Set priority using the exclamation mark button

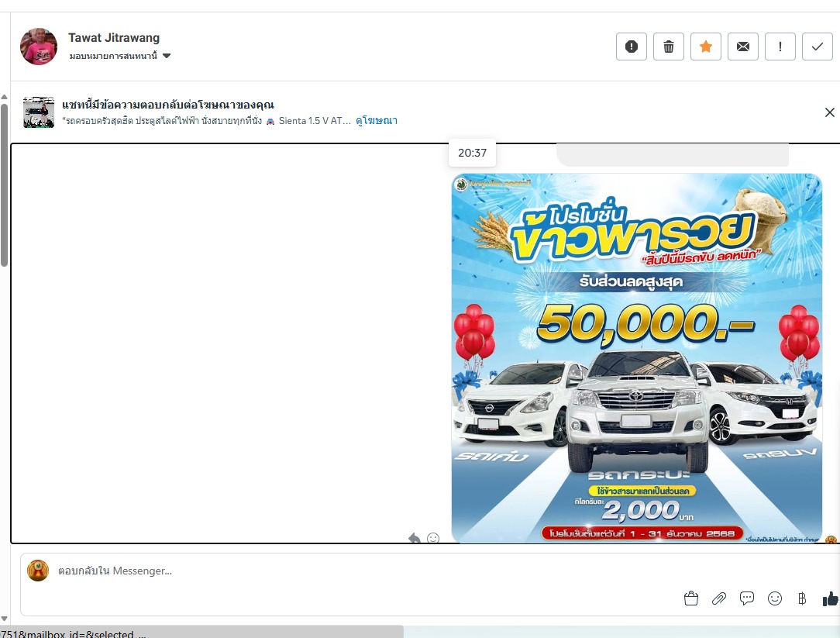780,47
